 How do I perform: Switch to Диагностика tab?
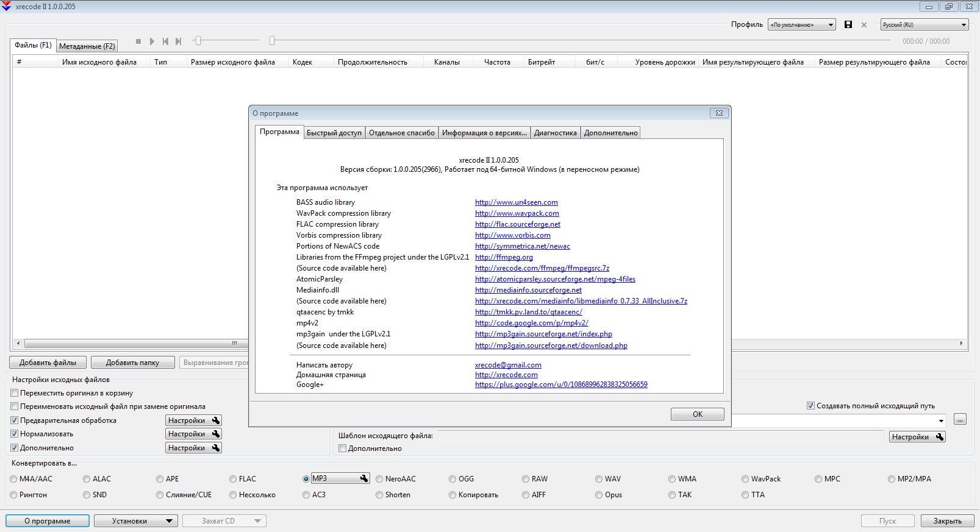click(556, 133)
